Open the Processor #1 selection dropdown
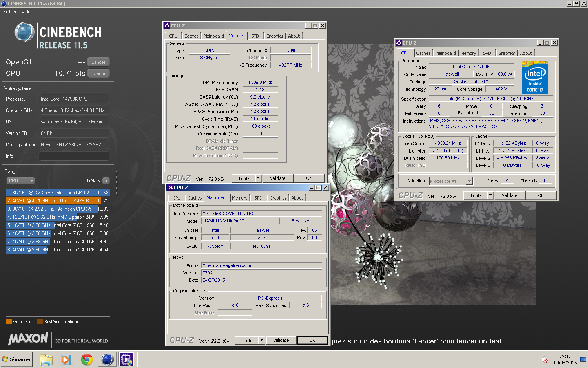 coord(451,181)
